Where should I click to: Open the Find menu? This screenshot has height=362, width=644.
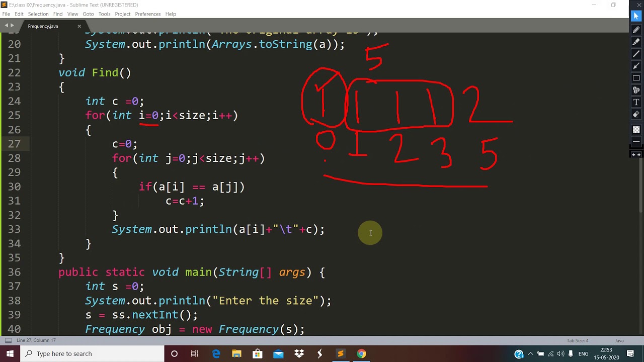coord(58,14)
